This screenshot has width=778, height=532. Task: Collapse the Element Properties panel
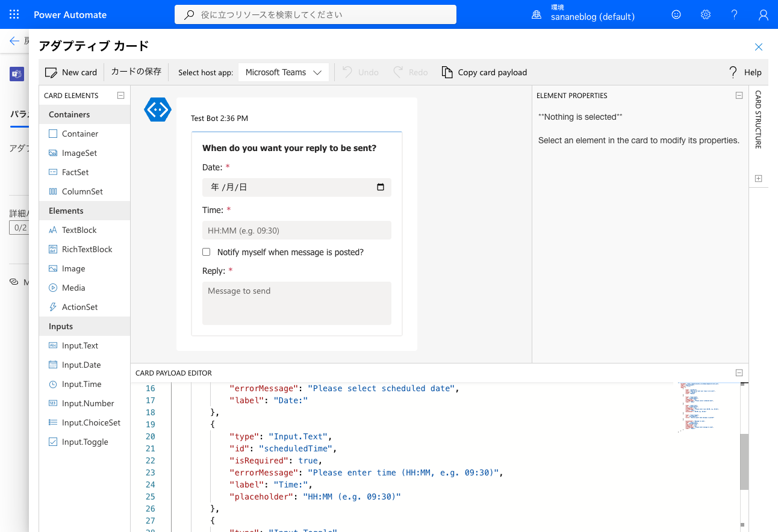[739, 95]
